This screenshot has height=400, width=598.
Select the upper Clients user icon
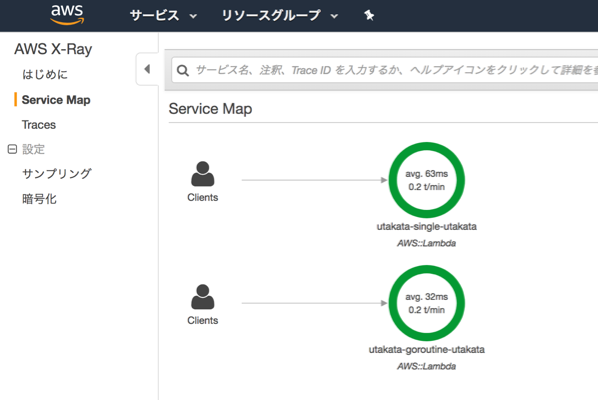[x=203, y=173]
